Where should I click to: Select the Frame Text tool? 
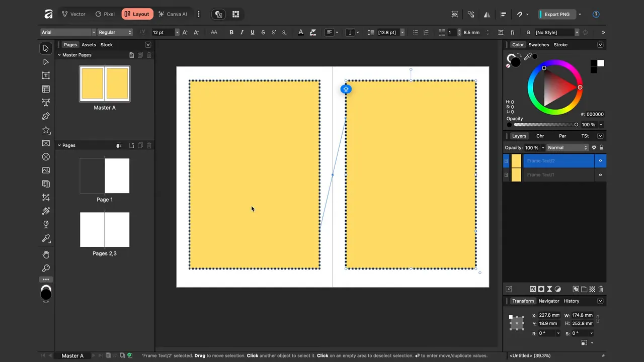46,75
